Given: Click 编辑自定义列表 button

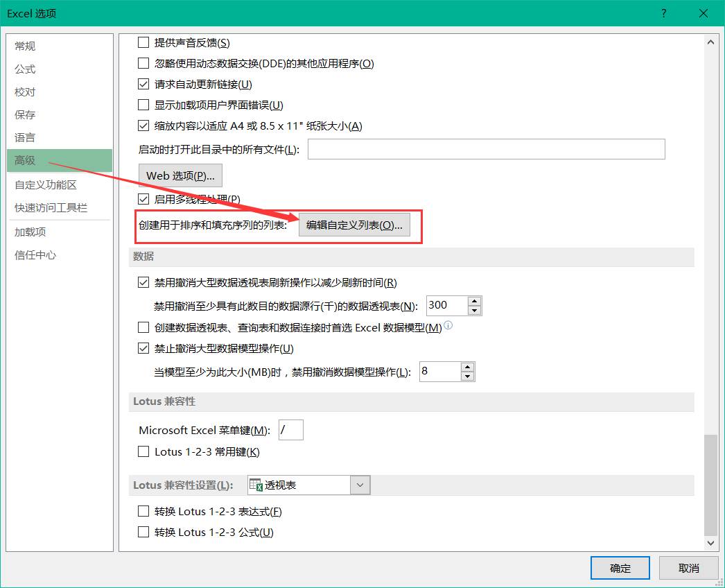Looking at the screenshot, I should pyautogui.click(x=354, y=225).
